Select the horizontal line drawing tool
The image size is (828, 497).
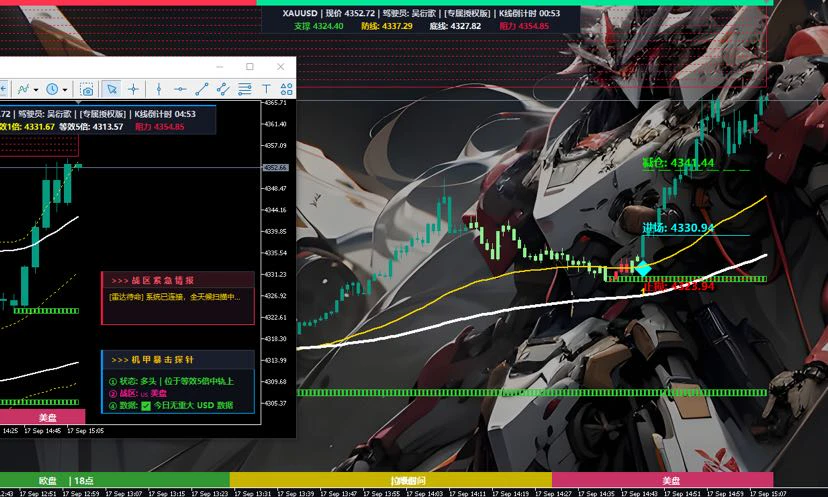click(180, 89)
